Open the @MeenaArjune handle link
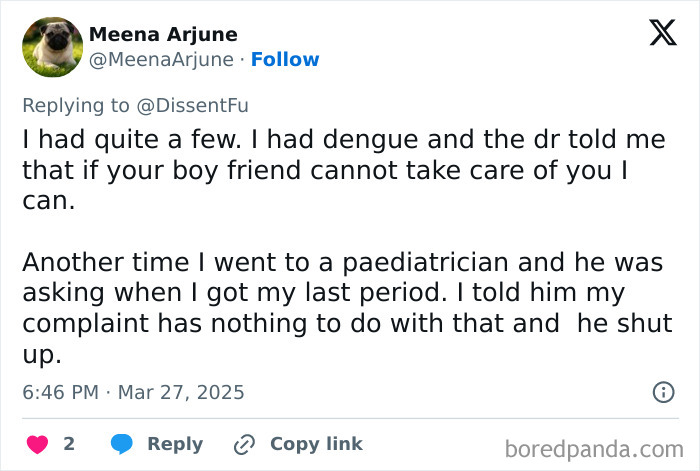Screen dimensions: 700x471 (x=161, y=59)
